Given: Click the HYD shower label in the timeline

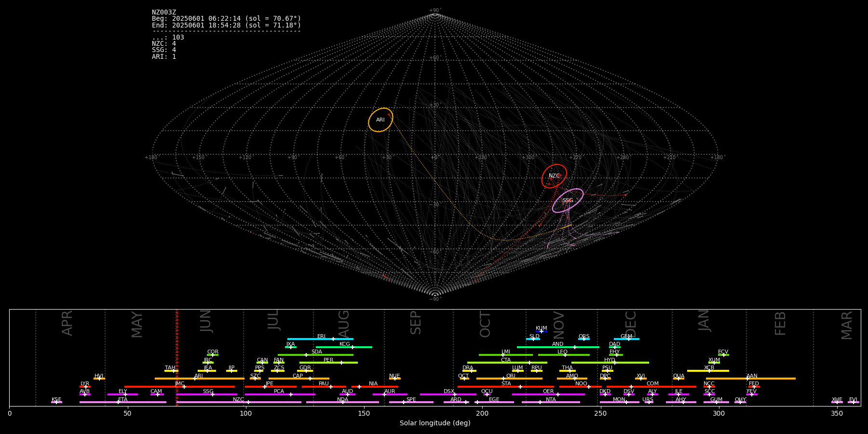Looking at the screenshot, I should coord(610,360).
